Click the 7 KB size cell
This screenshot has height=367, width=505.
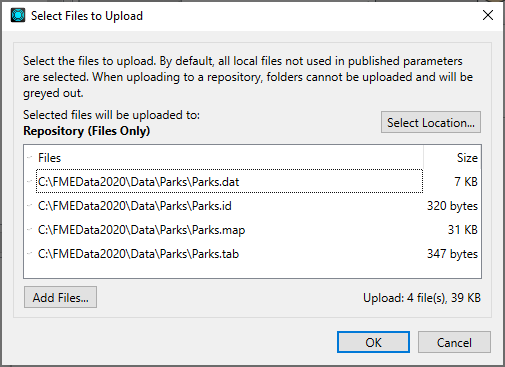[466, 182]
